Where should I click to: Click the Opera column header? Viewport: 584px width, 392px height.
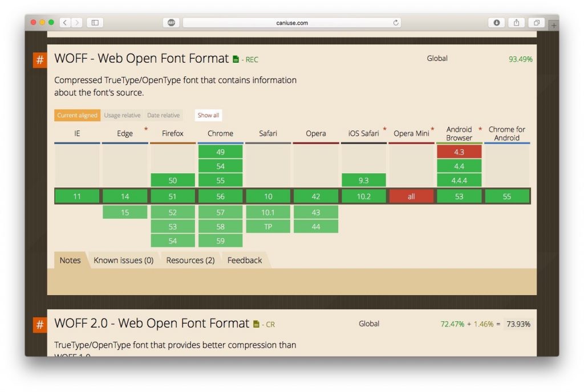tap(316, 133)
